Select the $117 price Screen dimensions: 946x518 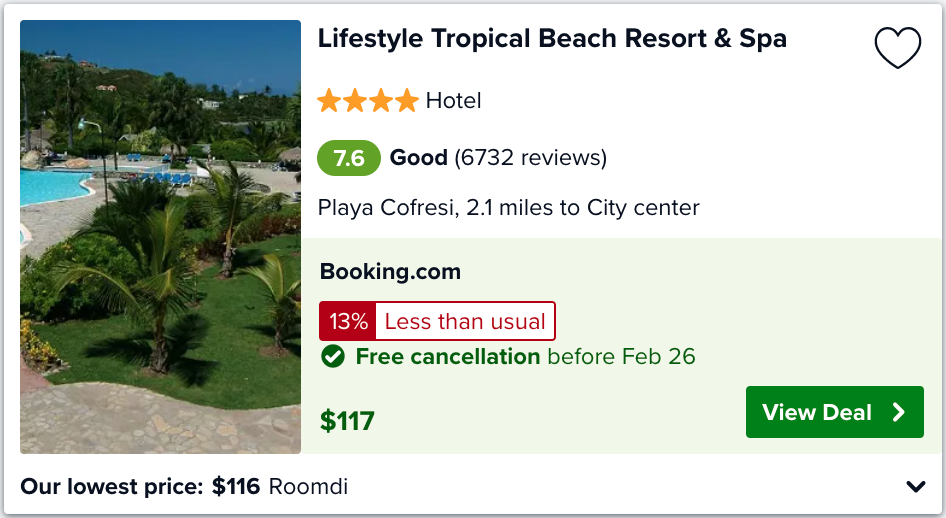(347, 421)
